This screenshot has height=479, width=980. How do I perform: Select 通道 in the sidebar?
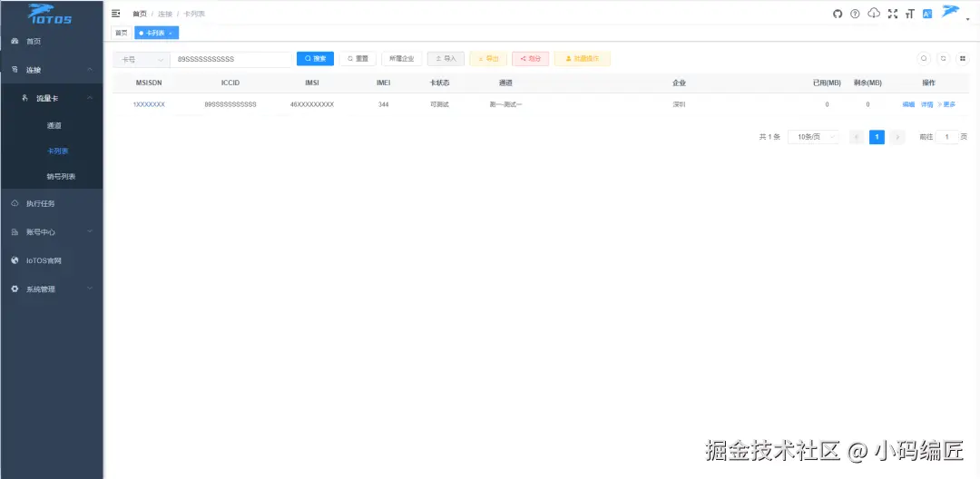pyautogui.click(x=54, y=125)
